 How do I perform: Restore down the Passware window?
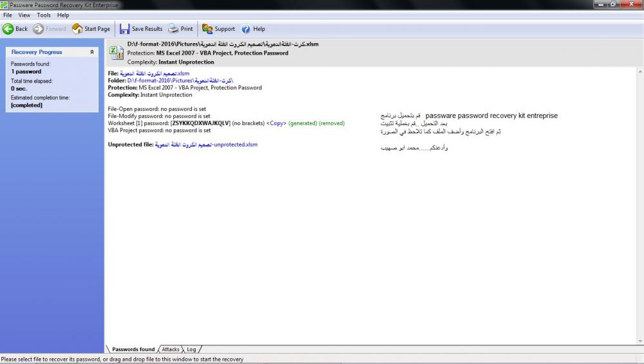tap(613, 4)
